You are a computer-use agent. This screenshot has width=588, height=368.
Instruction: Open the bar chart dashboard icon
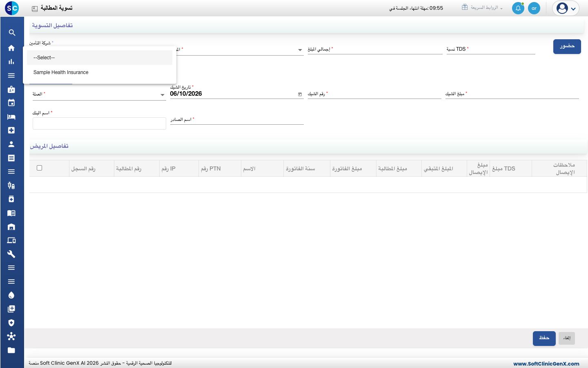click(11, 62)
